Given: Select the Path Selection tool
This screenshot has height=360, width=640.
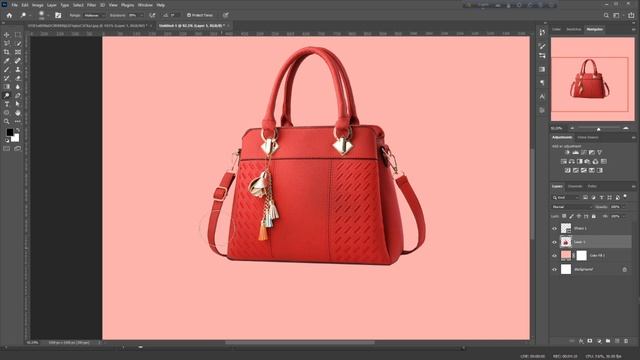Looking at the screenshot, I should pos(18,104).
